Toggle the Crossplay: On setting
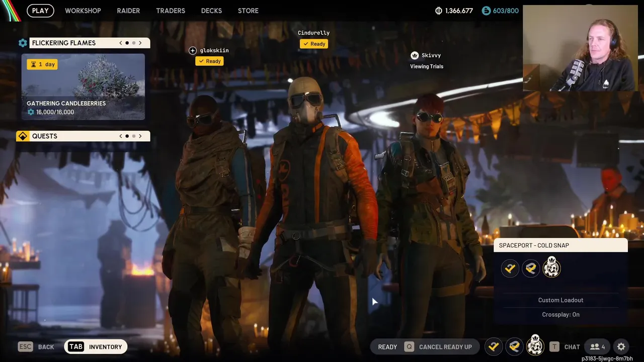The height and width of the screenshot is (362, 644). pyautogui.click(x=561, y=315)
